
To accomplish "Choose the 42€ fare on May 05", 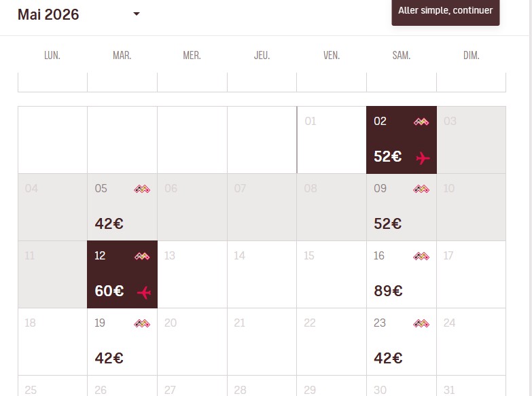I will [109, 224].
